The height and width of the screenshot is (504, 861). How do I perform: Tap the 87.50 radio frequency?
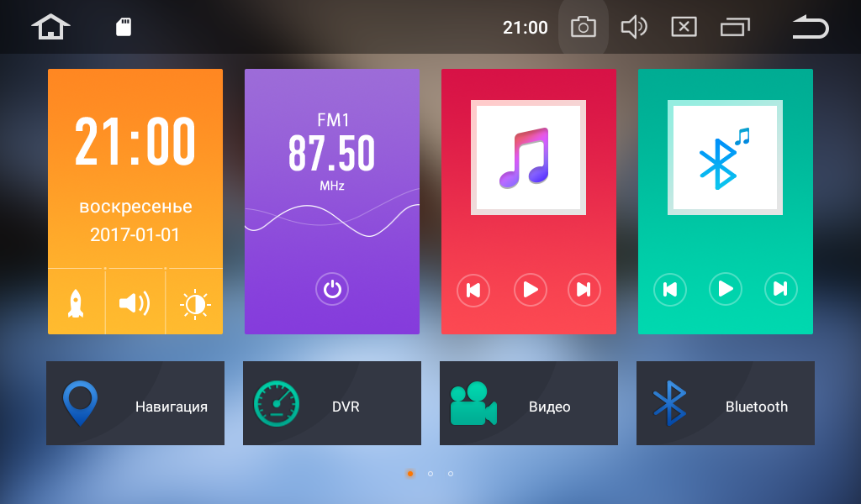pos(331,153)
